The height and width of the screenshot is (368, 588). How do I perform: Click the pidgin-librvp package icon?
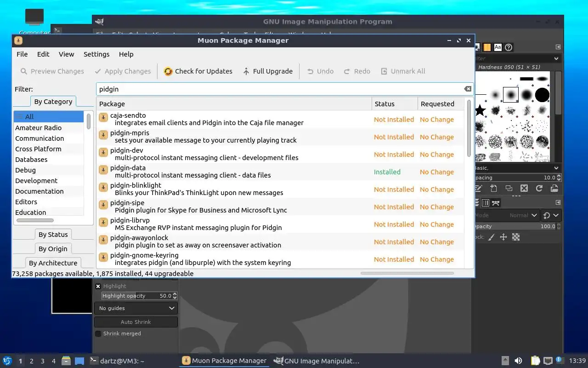(103, 223)
